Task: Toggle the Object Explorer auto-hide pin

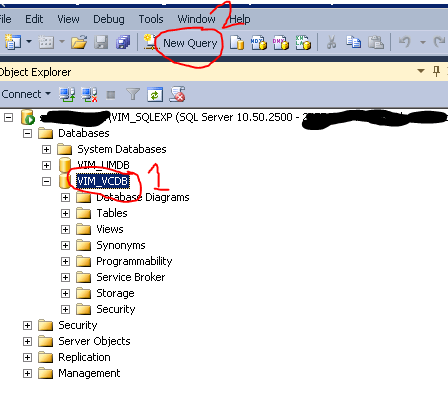Action: coord(436,71)
